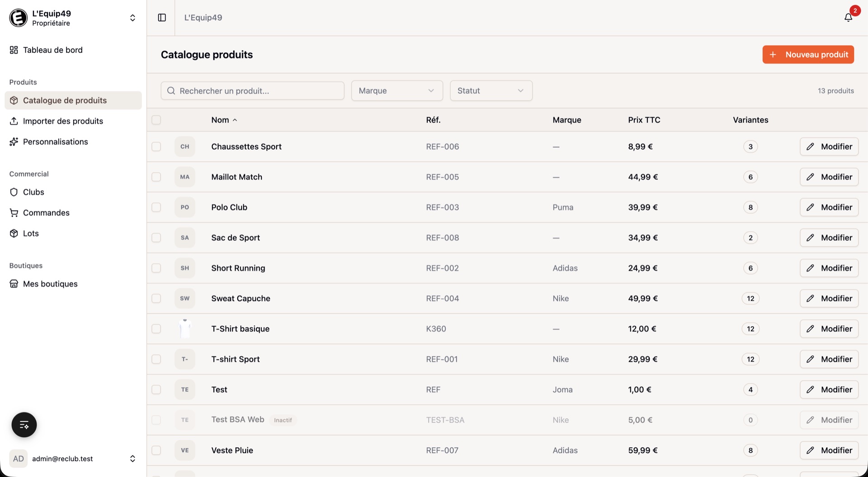Screen dimensions: 868x477
Task: Select the Maillot Match row checkbox
Action: [x=156, y=177]
